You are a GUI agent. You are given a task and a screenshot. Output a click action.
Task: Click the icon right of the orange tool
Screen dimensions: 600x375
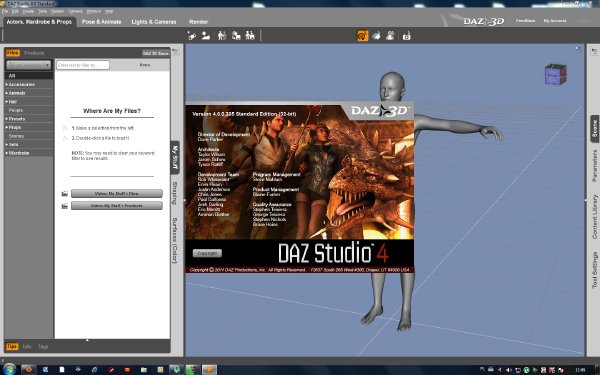[377, 36]
